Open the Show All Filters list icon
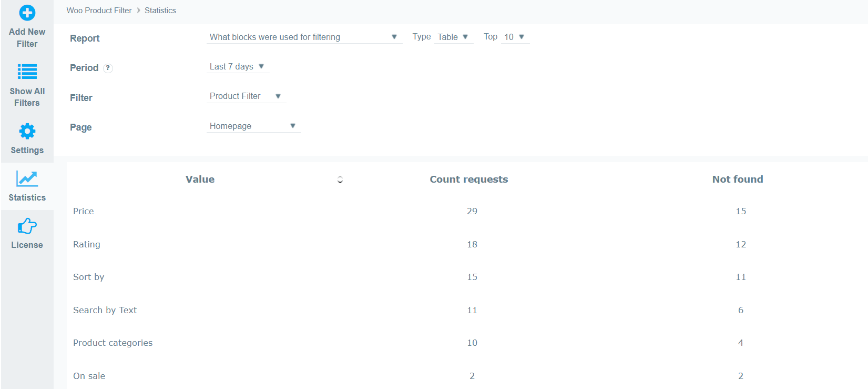 click(x=27, y=71)
